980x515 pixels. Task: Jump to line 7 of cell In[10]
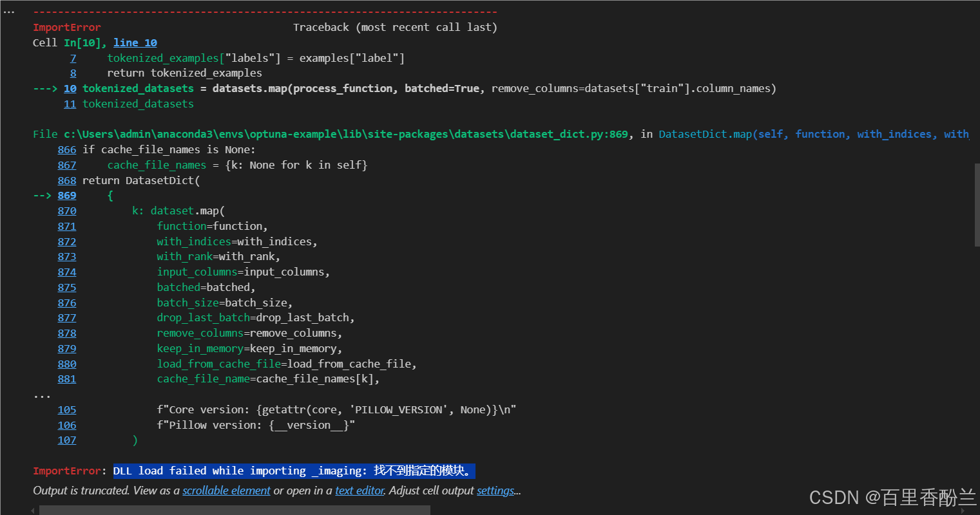click(73, 58)
